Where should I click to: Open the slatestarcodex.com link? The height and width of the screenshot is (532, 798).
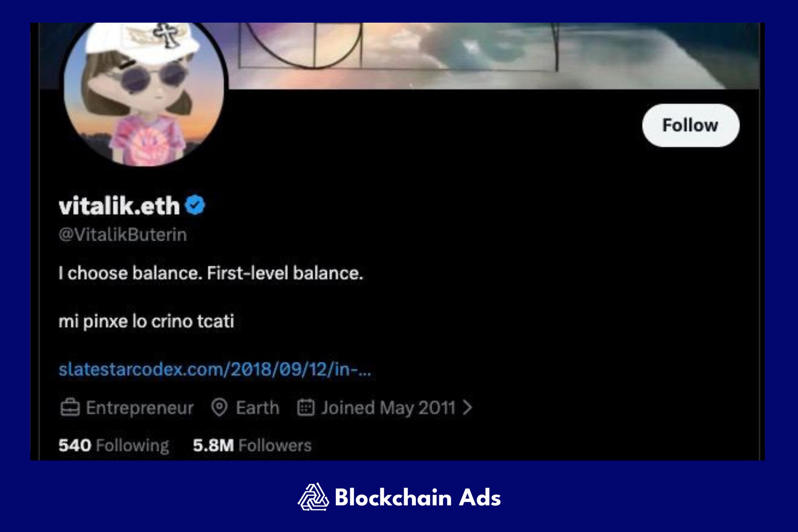coord(215,369)
